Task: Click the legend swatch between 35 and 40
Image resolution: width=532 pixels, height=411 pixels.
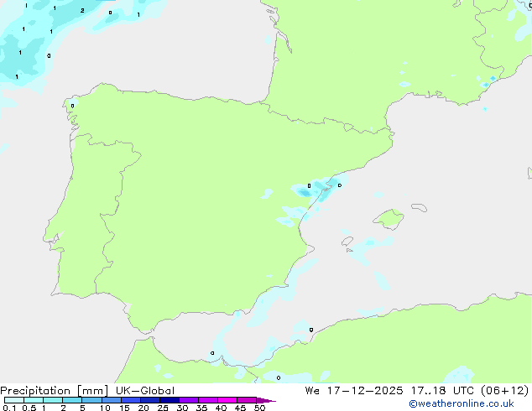Action: pyautogui.click(x=208, y=400)
